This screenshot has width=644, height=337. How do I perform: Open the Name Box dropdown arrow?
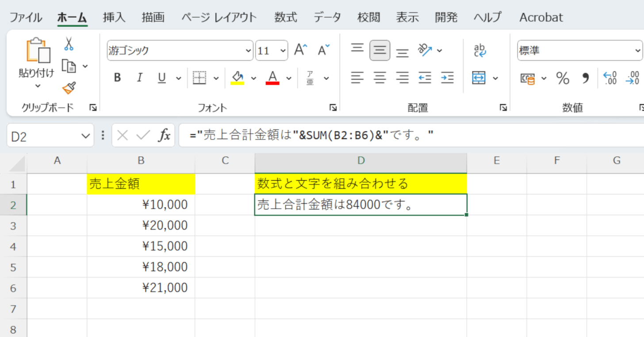(86, 136)
